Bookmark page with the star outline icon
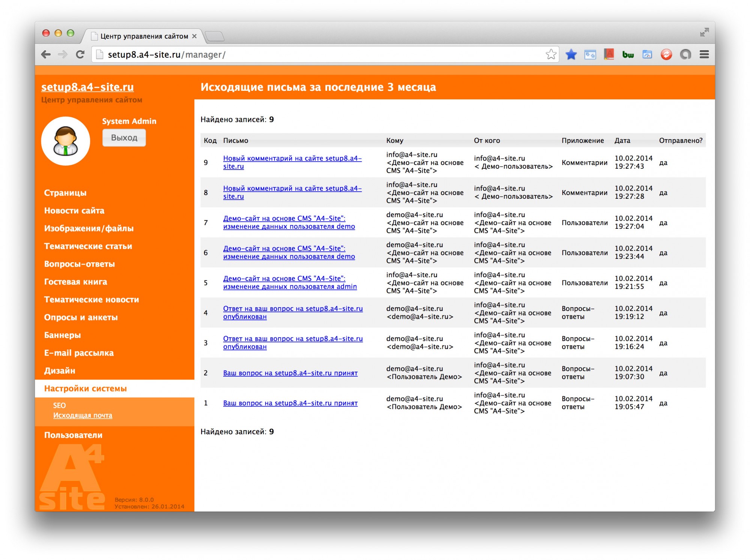This screenshot has width=750, height=560. [550, 55]
